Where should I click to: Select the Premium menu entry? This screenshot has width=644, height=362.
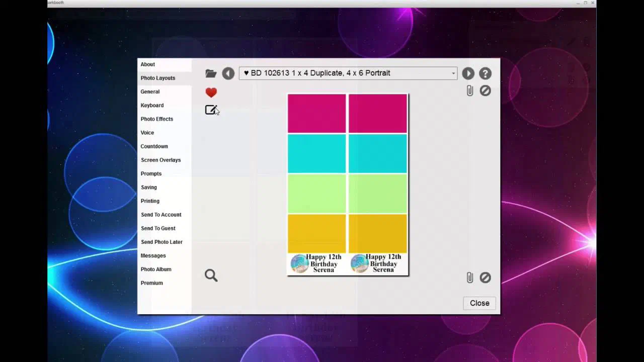tap(152, 283)
